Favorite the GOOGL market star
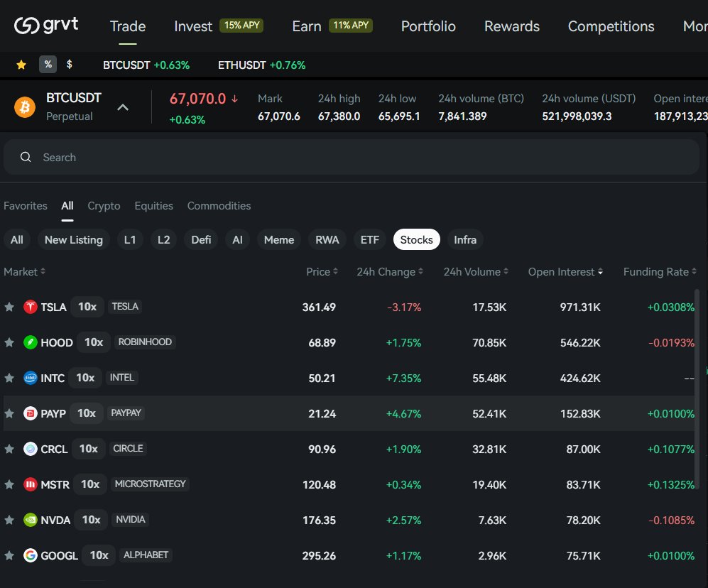 pos(9,555)
